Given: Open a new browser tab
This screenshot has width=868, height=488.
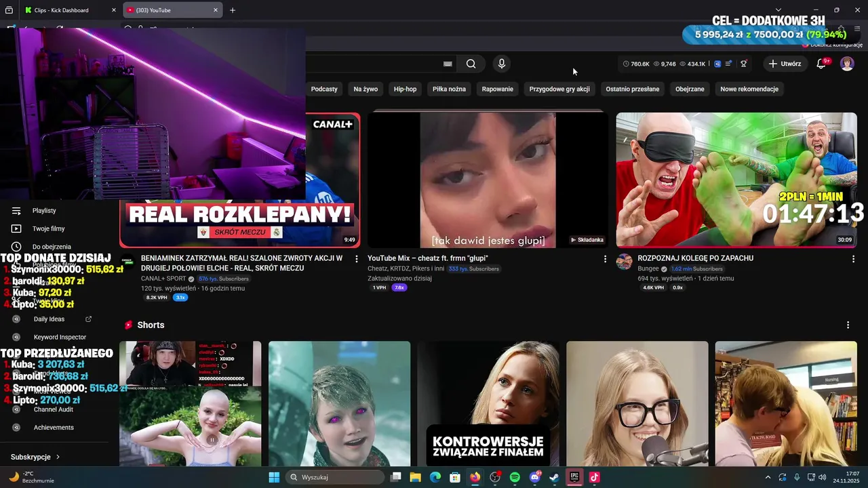Looking at the screenshot, I should click(233, 10).
